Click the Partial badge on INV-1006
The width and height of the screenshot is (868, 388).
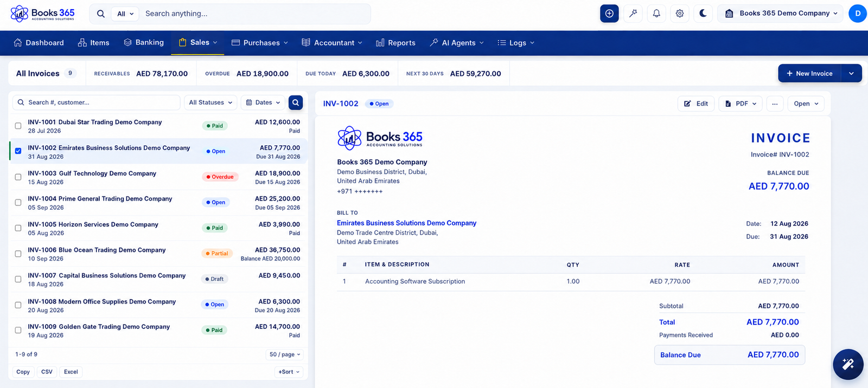pyautogui.click(x=217, y=253)
